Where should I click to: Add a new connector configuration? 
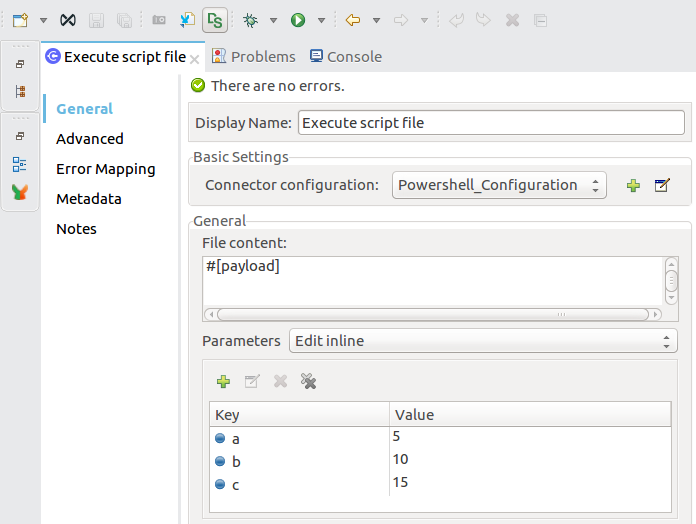click(633, 185)
